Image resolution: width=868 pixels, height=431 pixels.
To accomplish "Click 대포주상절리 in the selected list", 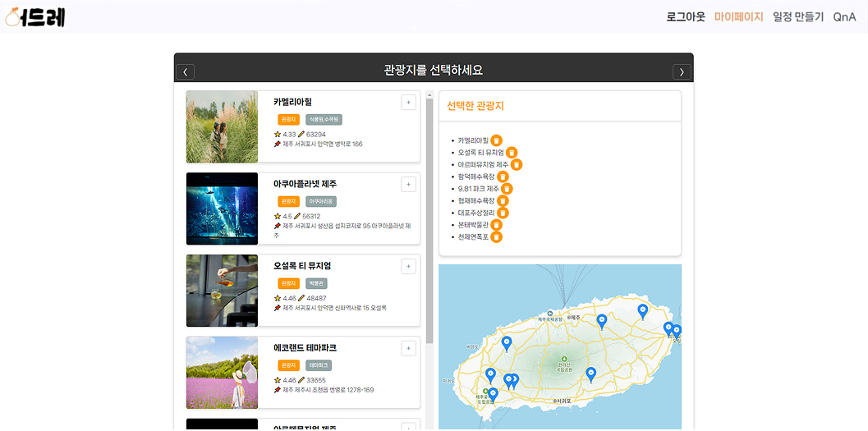I will pyautogui.click(x=476, y=213).
